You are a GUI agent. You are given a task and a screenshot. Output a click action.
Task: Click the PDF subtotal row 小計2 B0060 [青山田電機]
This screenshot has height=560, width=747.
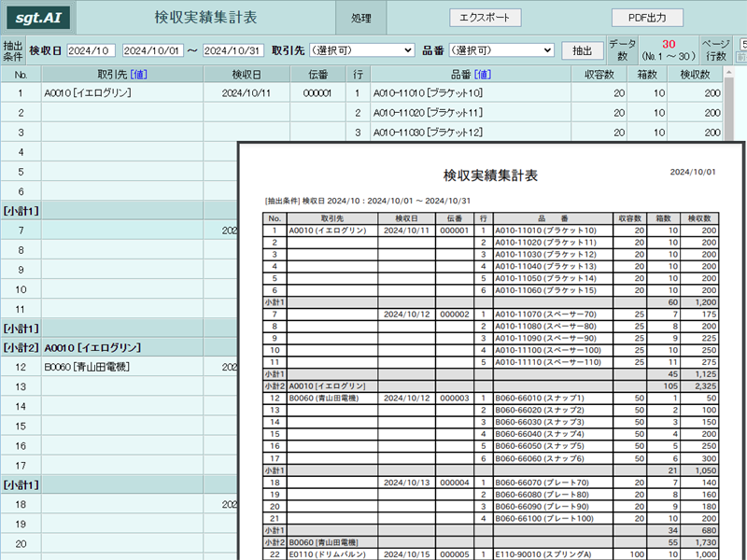pyautogui.click(x=491, y=542)
